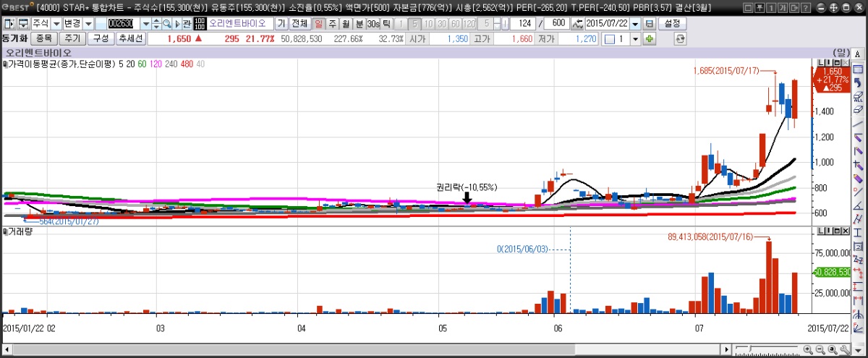Click the magnifier stock search icon
Image resolution: width=868 pixels, height=358 pixels.
pos(166,24)
